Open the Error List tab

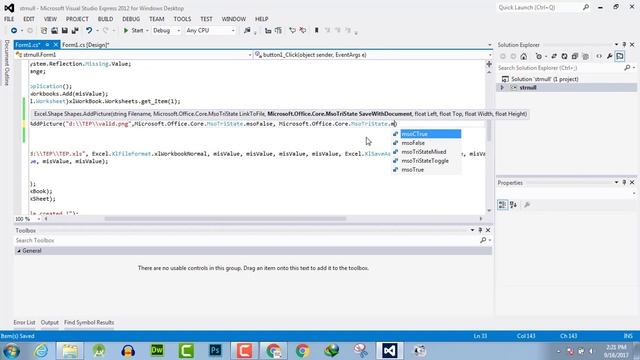click(24, 322)
